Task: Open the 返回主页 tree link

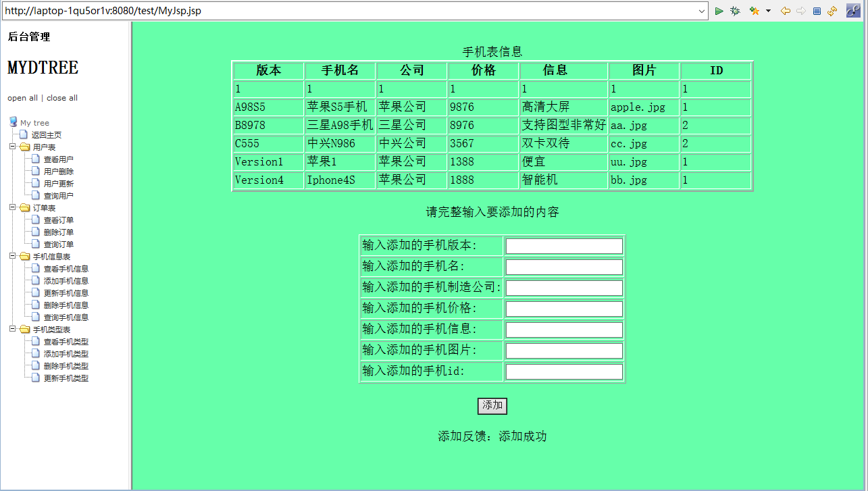Action: 47,135
